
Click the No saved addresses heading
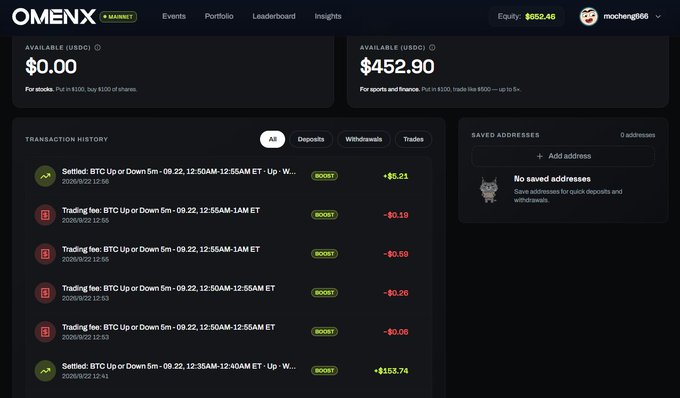click(x=552, y=179)
